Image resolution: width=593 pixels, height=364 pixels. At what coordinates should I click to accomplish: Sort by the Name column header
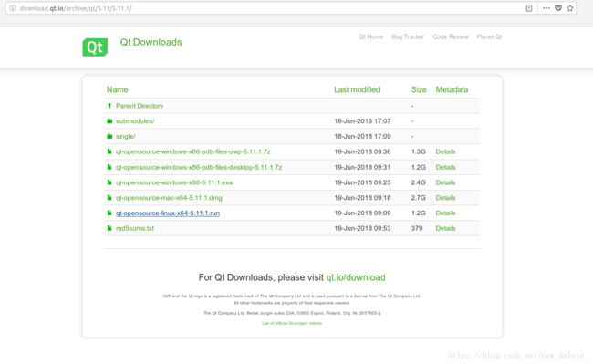pyautogui.click(x=118, y=89)
